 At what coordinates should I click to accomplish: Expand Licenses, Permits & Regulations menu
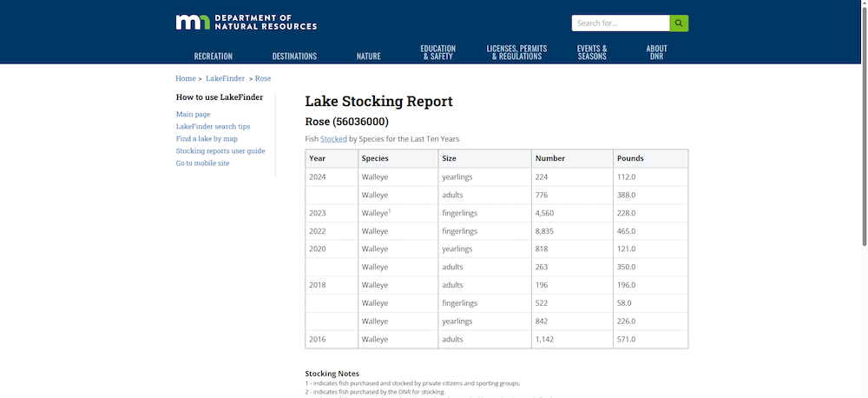(516, 52)
